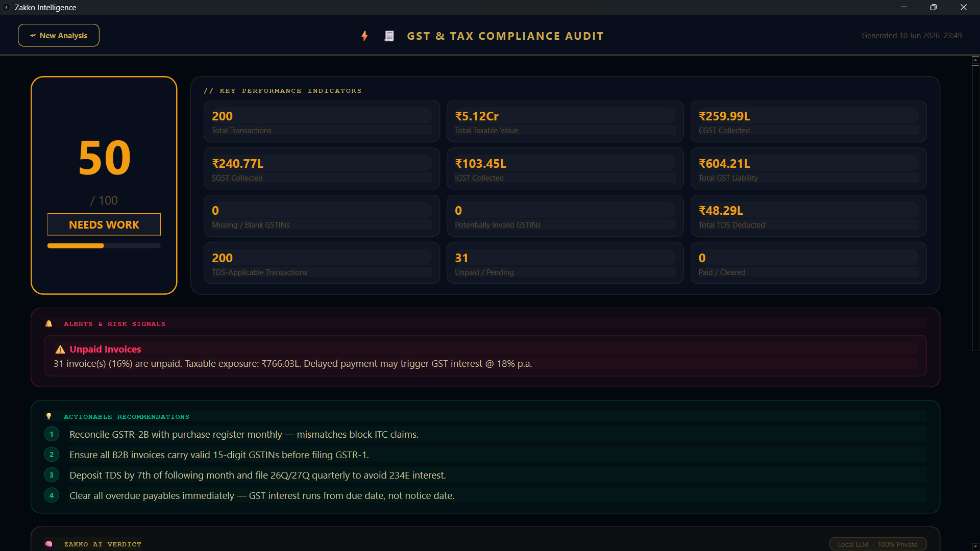The height and width of the screenshot is (551, 980).
Task: Click the NEEDS WORK rating badge
Action: (x=104, y=224)
